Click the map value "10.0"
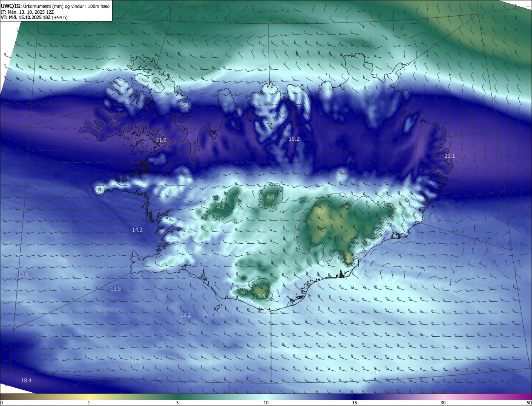532x406 pixels. point(303,353)
